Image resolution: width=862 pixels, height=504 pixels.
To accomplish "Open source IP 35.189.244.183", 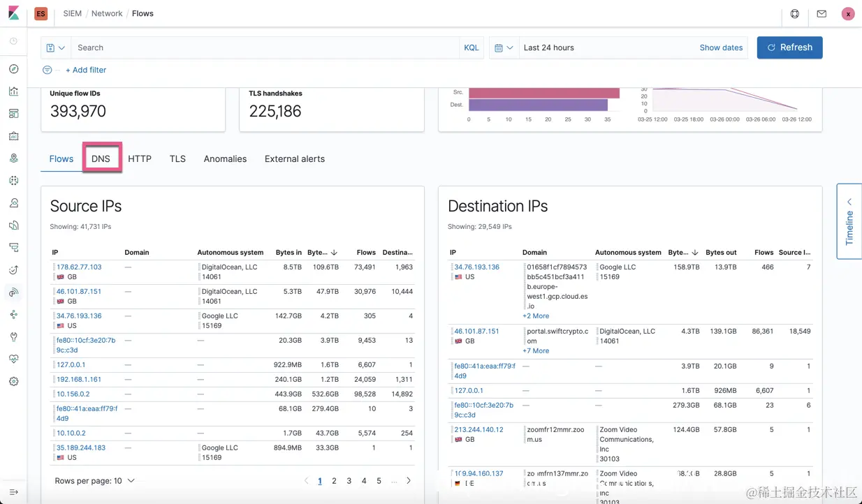I will (x=81, y=448).
